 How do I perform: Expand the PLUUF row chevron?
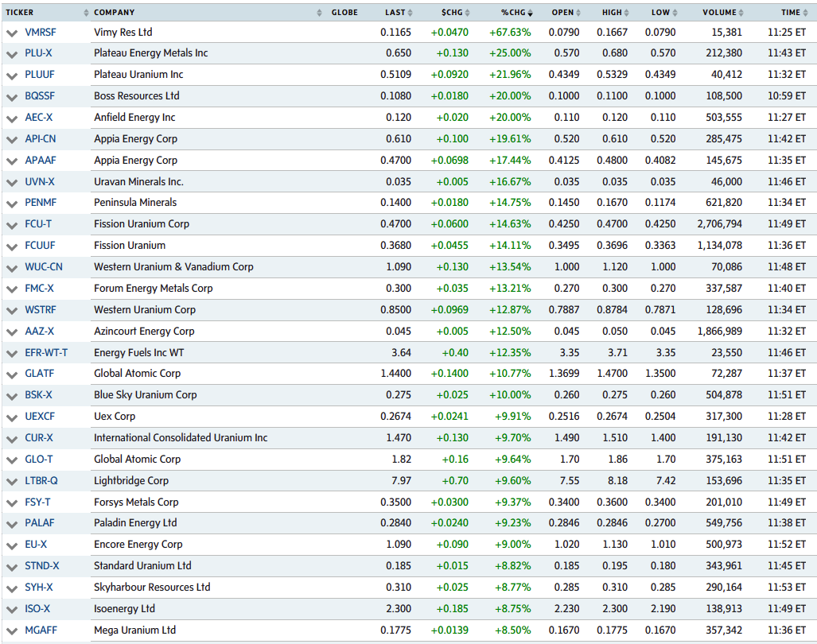tap(11, 76)
